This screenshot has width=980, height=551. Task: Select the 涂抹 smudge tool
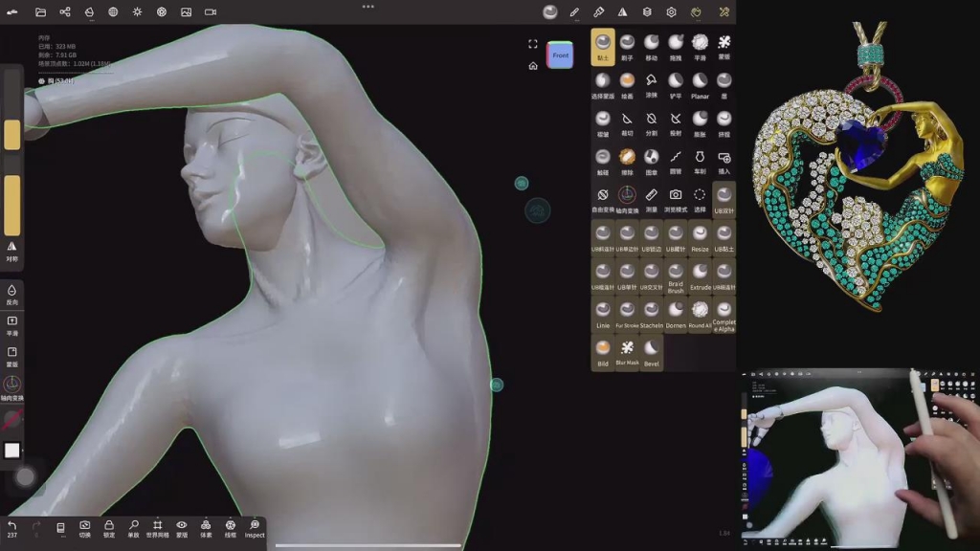pos(651,85)
